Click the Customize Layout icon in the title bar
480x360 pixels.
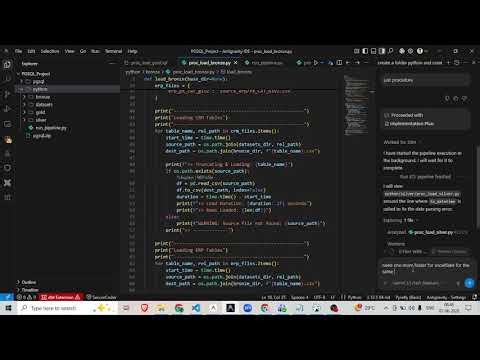pyautogui.click(x=356, y=51)
